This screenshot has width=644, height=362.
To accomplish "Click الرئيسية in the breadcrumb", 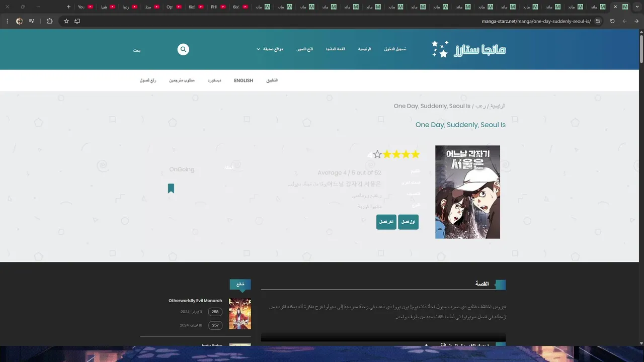I will click(x=498, y=106).
